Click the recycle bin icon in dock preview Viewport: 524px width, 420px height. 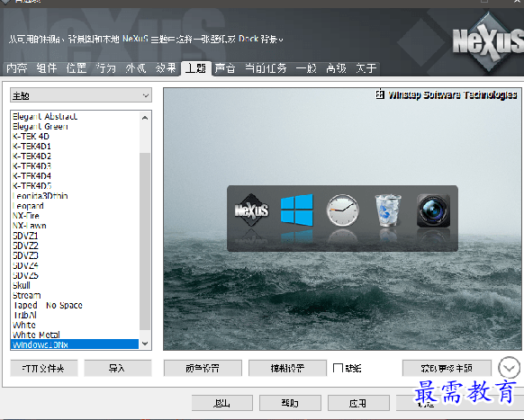click(388, 210)
